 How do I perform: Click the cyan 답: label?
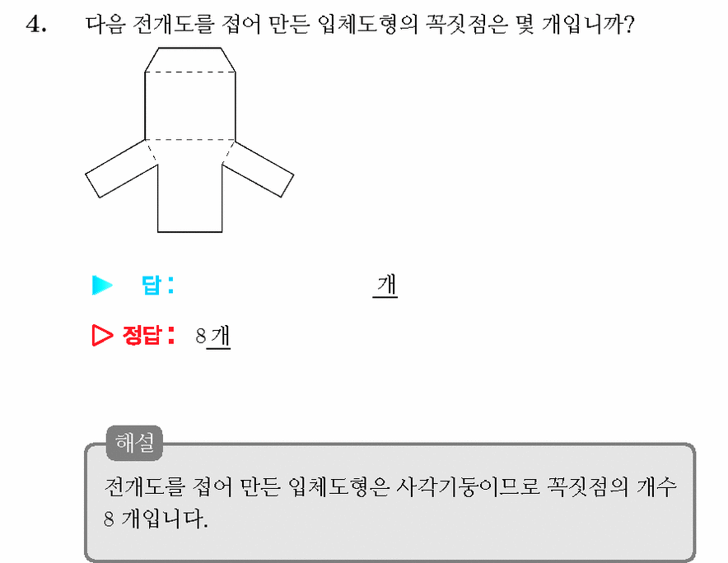[157, 285]
